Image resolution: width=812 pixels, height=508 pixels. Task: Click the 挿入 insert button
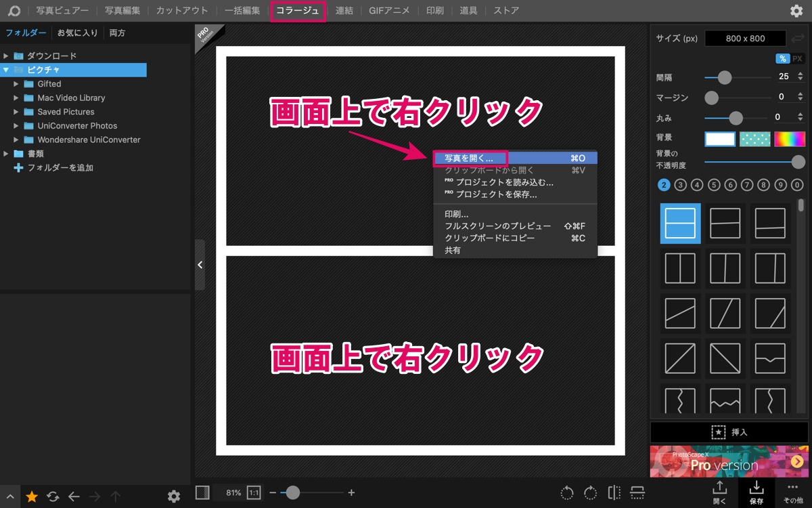coord(729,432)
